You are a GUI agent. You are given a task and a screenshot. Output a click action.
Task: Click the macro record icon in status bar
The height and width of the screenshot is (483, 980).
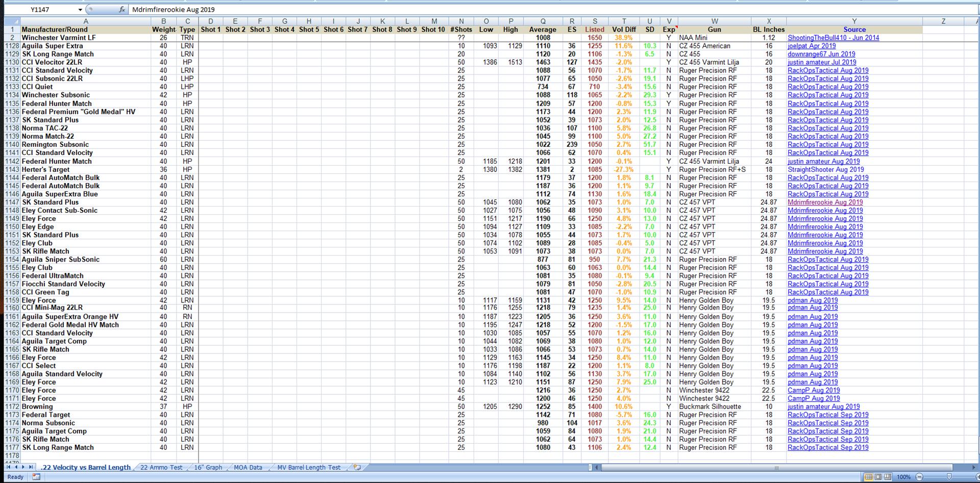click(x=36, y=477)
